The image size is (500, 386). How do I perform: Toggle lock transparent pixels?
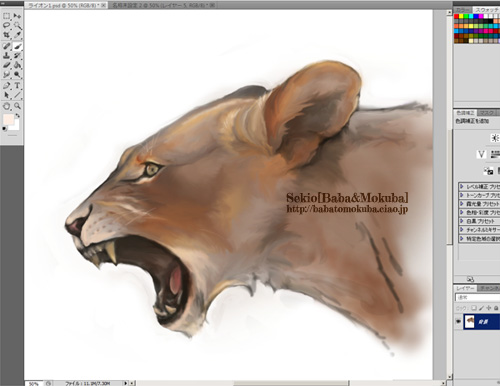474,308
